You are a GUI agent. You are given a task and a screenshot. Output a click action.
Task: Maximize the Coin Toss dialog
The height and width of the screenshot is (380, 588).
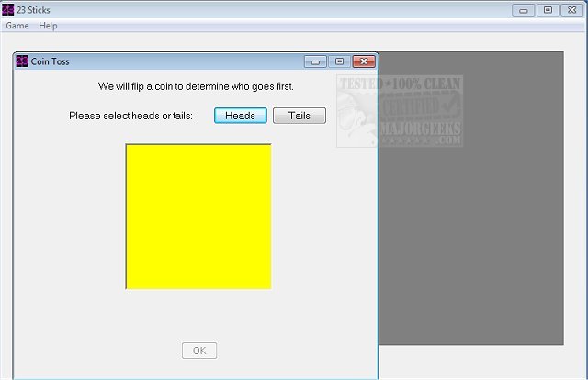coord(339,61)
